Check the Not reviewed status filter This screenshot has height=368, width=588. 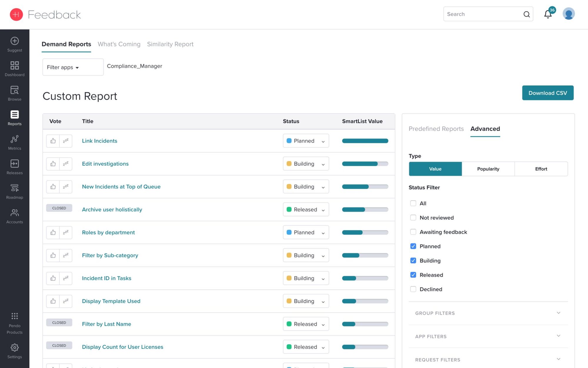(413, 218)
